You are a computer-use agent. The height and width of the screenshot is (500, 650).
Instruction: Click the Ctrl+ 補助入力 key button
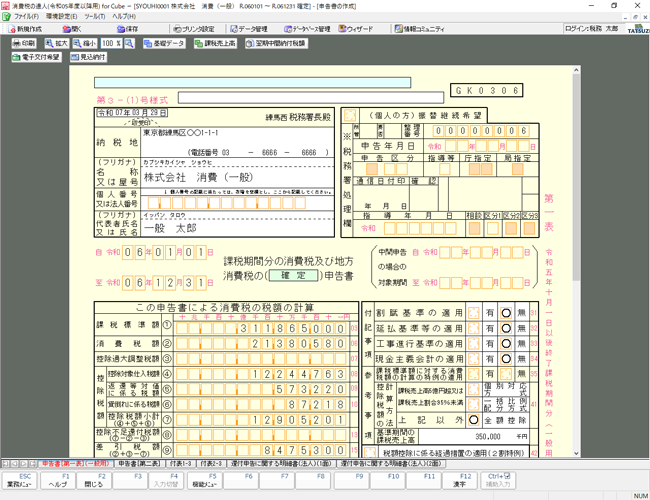pyautogui.click(x=498, y=480)
